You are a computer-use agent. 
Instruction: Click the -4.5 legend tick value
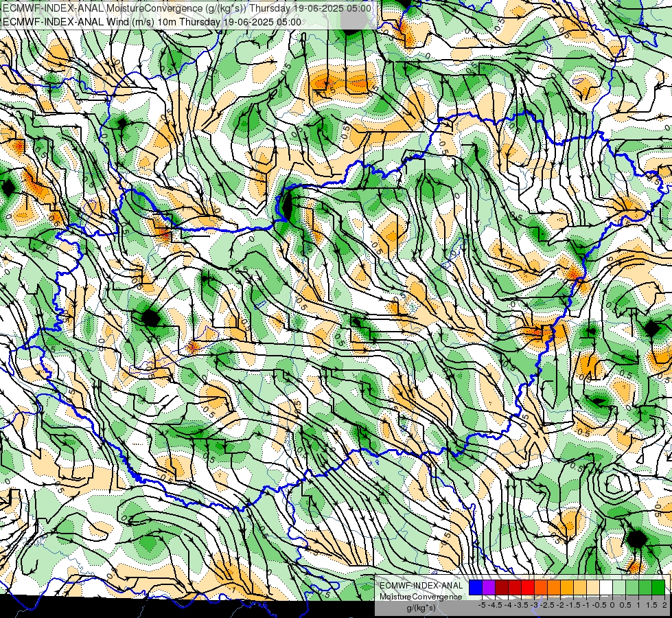click(496, 605)
